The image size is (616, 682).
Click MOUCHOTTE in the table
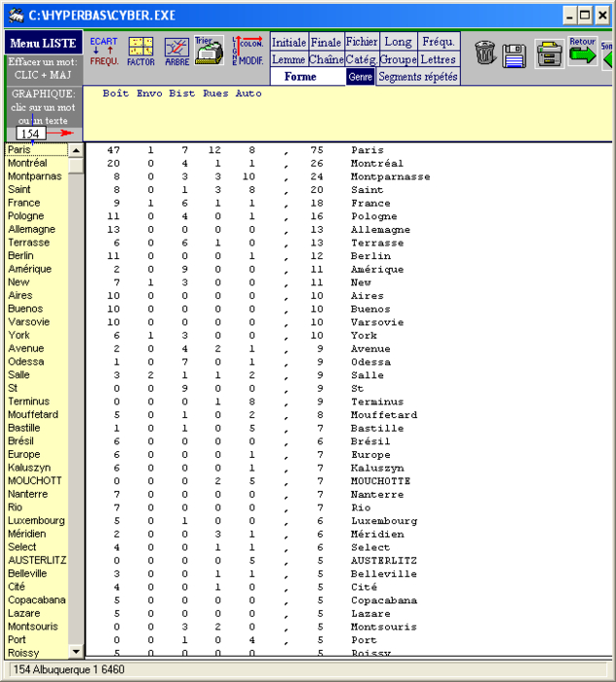381,481
